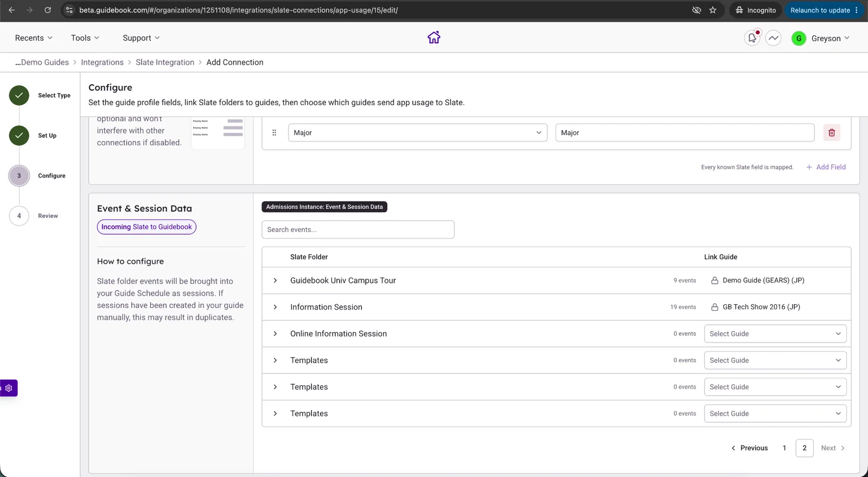Viewport: 868px width, 477px height.
Task: View site information in address bar
Action: point(69,10)
